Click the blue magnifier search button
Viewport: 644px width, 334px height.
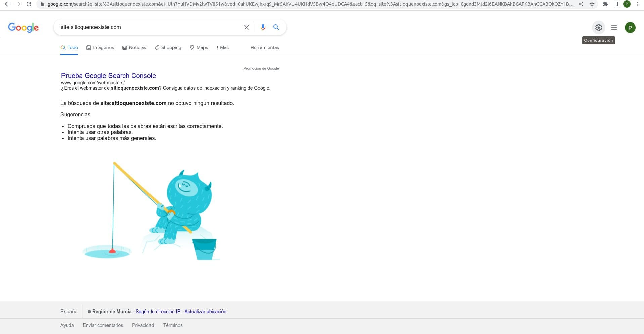pos(276,27)
